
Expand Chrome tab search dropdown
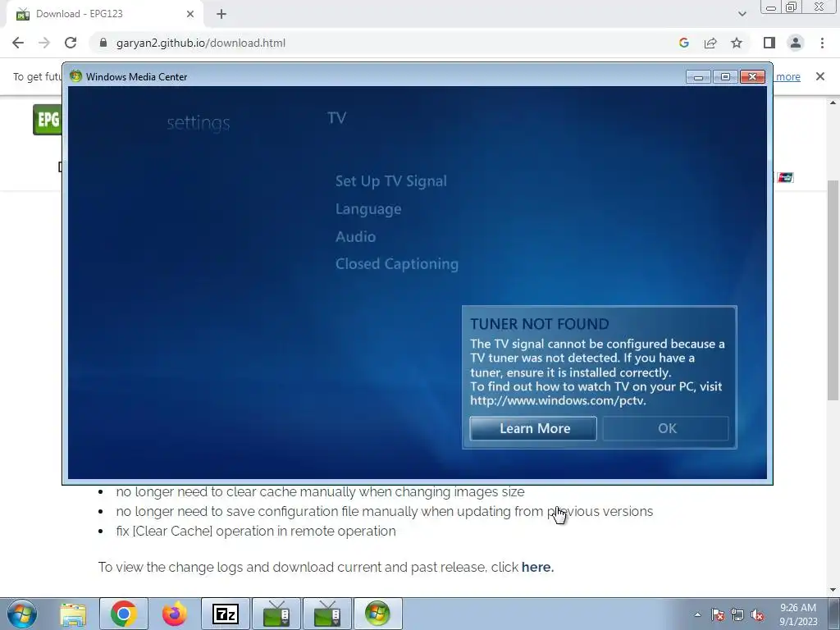click(x=742, y=14)
